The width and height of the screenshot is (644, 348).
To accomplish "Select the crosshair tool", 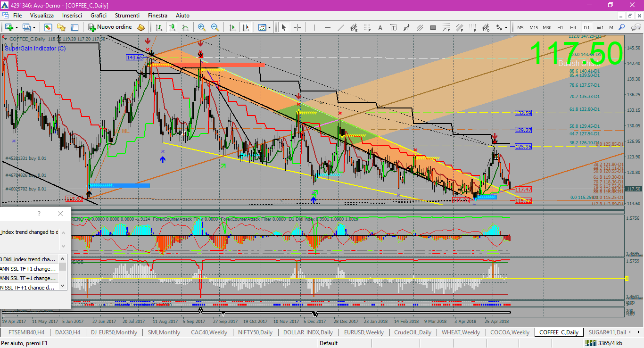I will pos(297,27).
